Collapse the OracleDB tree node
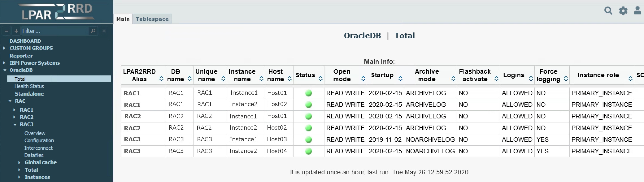 click(x=5, y=70)
